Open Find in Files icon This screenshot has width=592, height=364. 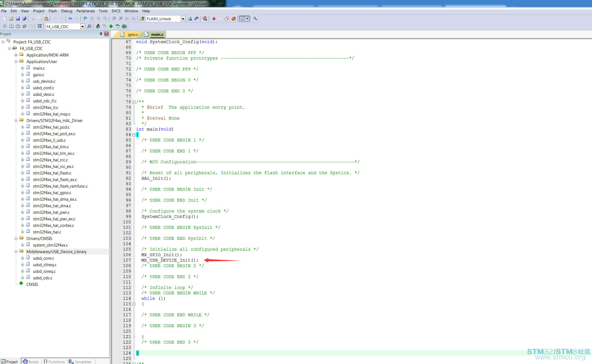coord(142,19)
